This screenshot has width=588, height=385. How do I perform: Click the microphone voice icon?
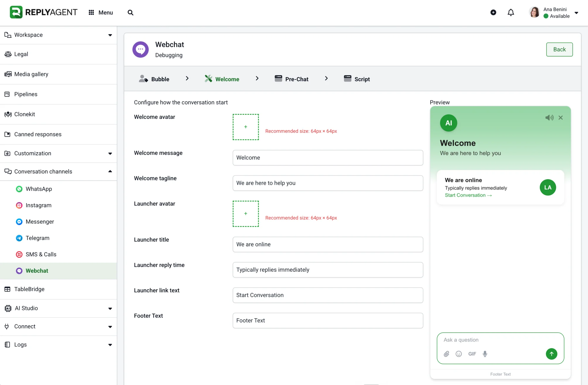[x=485, y=354]
